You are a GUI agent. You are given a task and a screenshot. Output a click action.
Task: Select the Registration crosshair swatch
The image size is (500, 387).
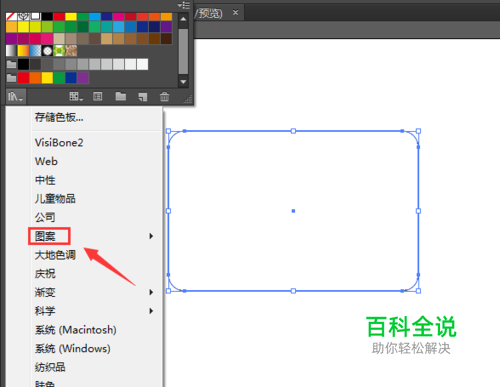(23, 16)
